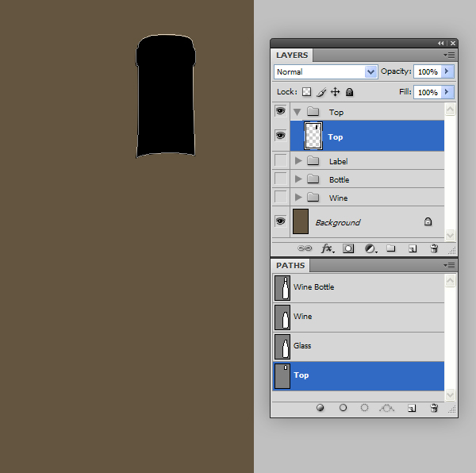Delete current path with Paths trash icon

[434, 408]
